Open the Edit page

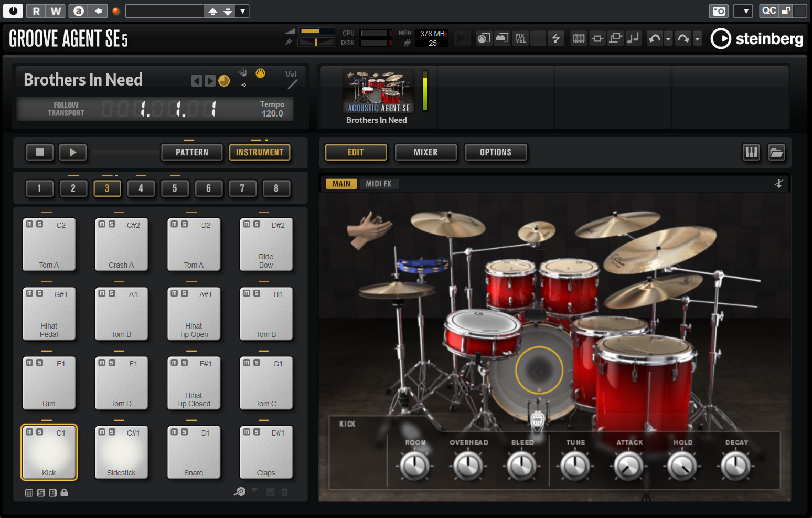pos(356,152)
